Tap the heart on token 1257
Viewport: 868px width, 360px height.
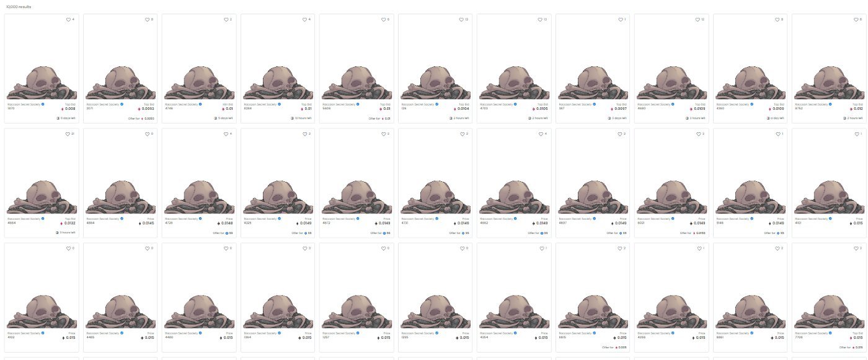tap(384, 248)
